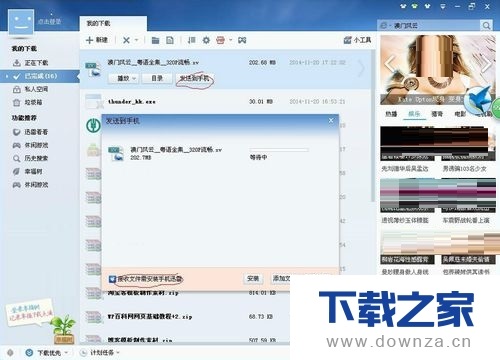This screenshot has width=500, height=360.
Task: Click the 下载优先 status icon
Action: coord(29,352)
